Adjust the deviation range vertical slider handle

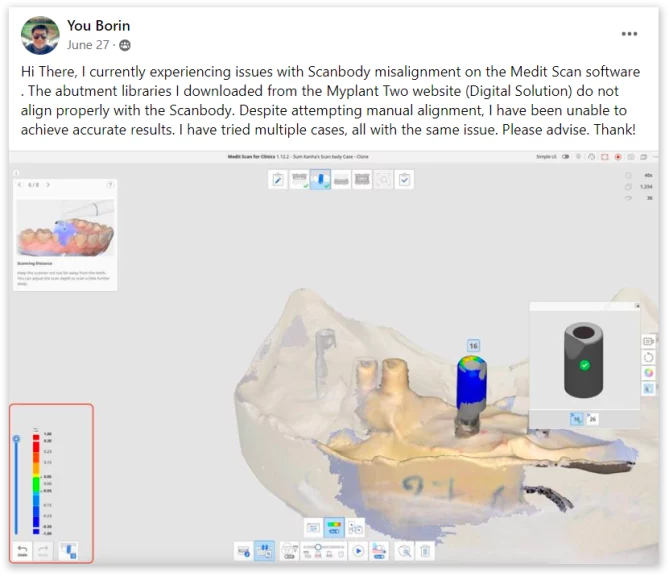point(16,439)
